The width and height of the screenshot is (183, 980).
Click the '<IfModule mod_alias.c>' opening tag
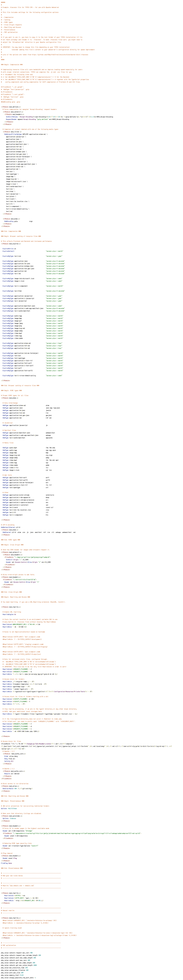point(10,786)
